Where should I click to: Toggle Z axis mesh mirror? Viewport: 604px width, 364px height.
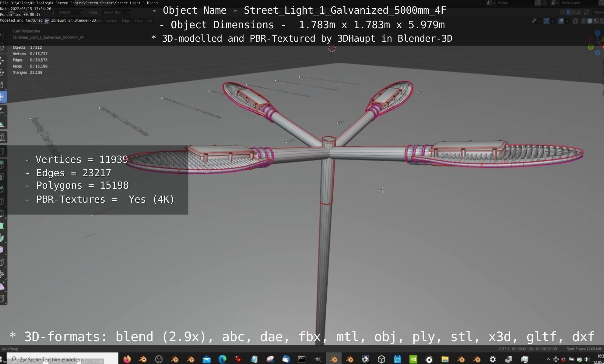click(x=579, y=12)
